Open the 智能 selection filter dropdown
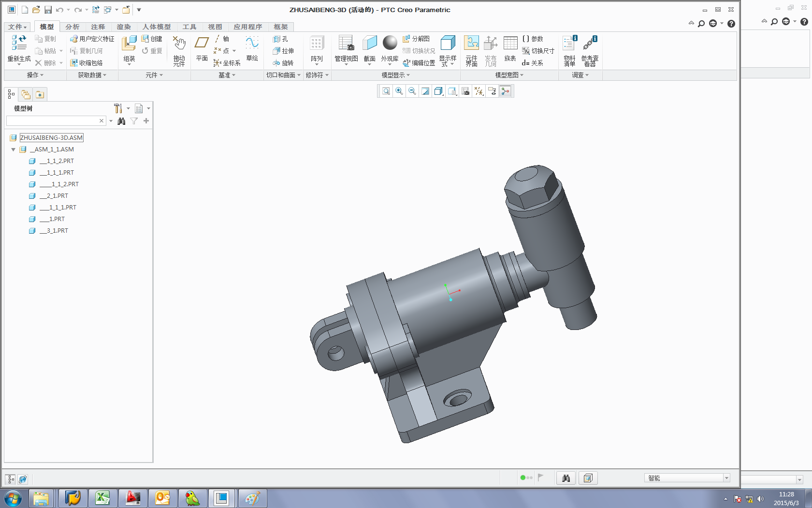 (x=726, y=478)
